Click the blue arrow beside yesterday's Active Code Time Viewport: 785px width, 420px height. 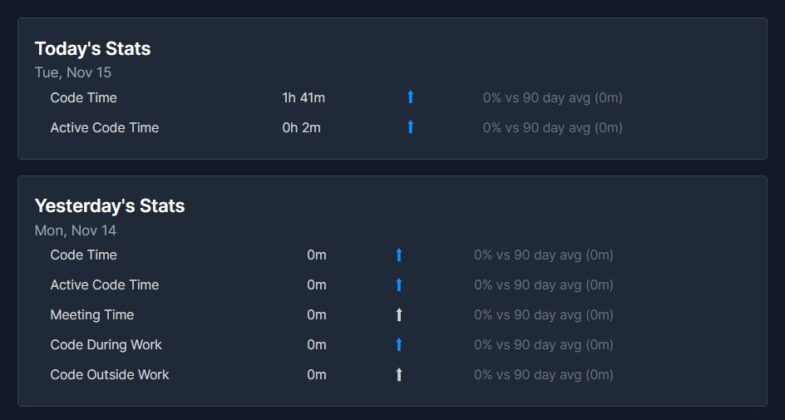[x=399, y=285]
